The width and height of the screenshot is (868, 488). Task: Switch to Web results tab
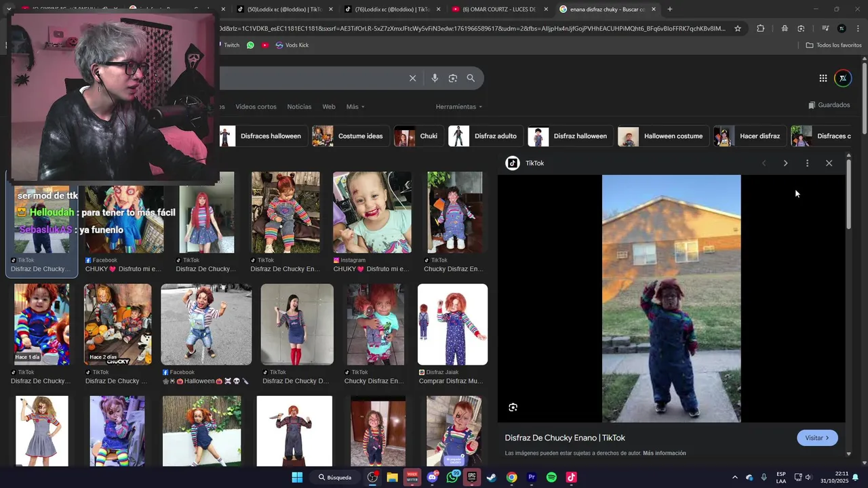click(329, 106)
